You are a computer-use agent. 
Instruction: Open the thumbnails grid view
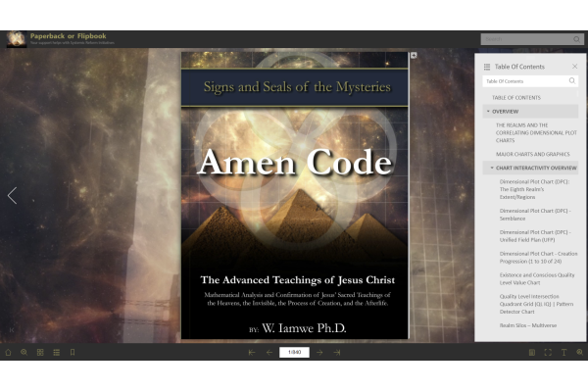(x=40, y=352)
